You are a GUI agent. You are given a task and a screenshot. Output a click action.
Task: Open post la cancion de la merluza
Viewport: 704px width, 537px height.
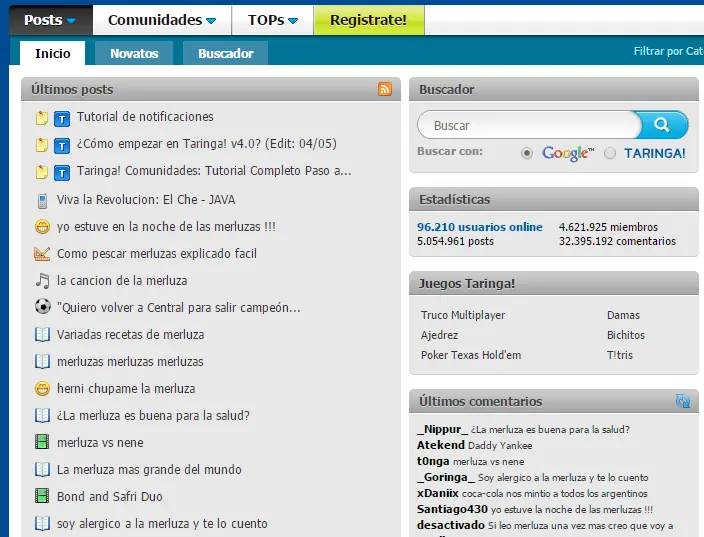tap(122, 281)
